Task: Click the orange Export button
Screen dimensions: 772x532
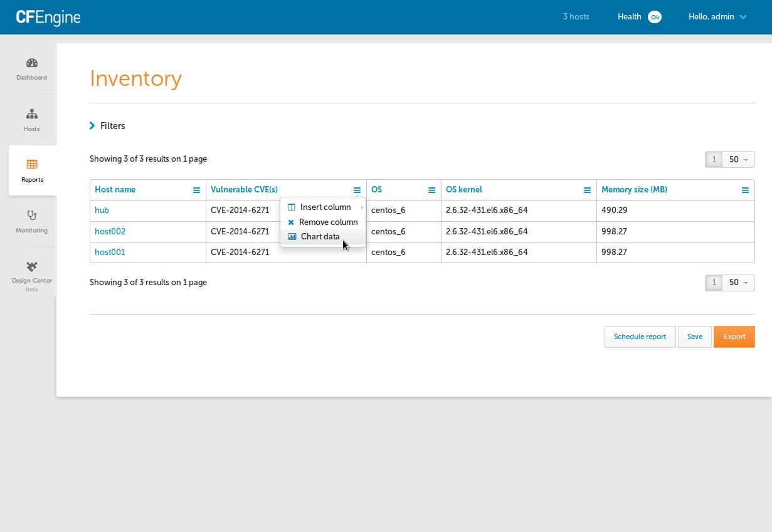Action: [734, 336]
